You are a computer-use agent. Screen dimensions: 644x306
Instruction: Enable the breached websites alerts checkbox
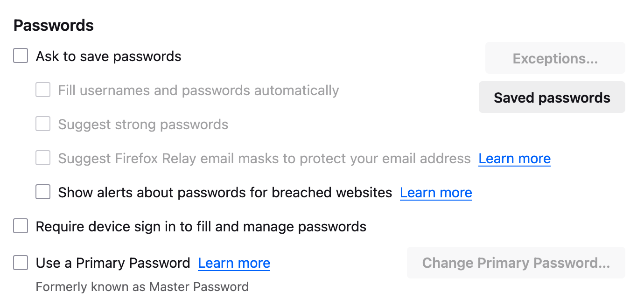tap(43, 192)
